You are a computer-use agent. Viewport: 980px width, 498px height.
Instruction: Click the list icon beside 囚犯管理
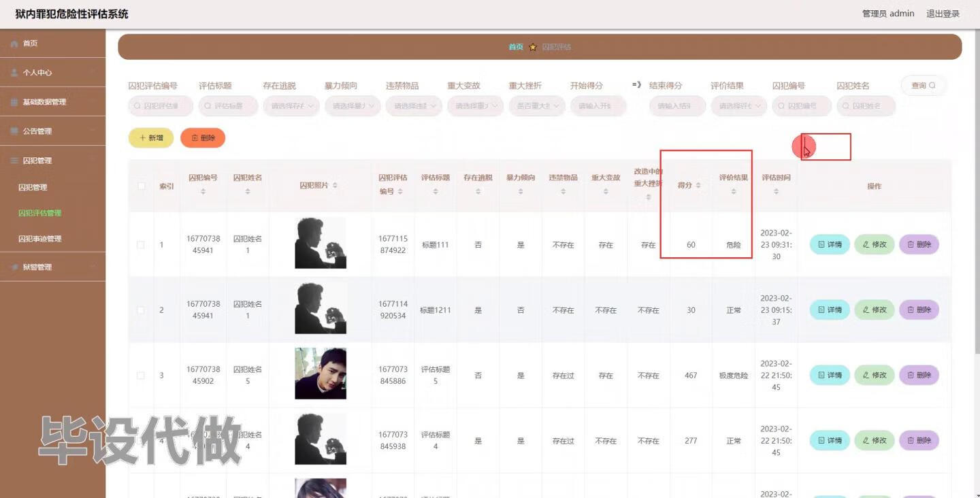point(14,161)
